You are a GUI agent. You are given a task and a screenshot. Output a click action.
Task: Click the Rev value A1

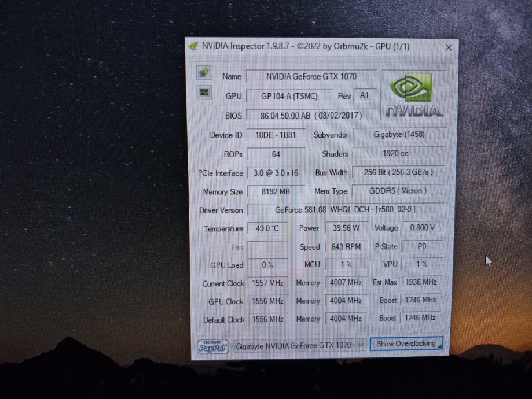(364, 95)
